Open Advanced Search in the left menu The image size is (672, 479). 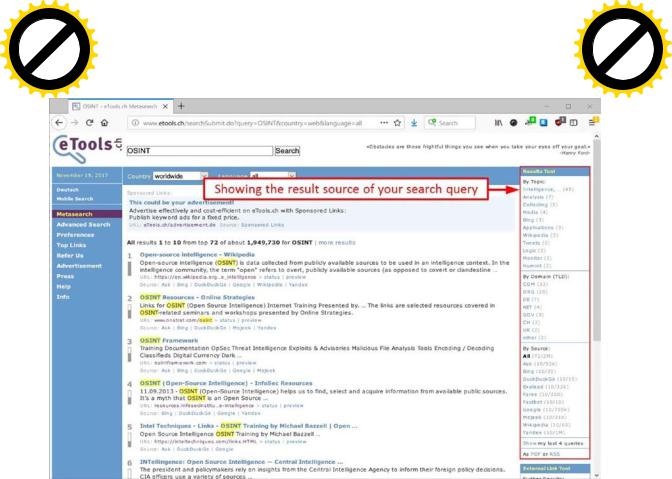84,225
